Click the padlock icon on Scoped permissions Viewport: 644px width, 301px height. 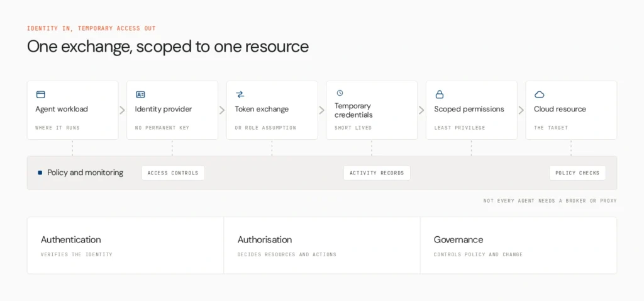click(x=440, y=94)
